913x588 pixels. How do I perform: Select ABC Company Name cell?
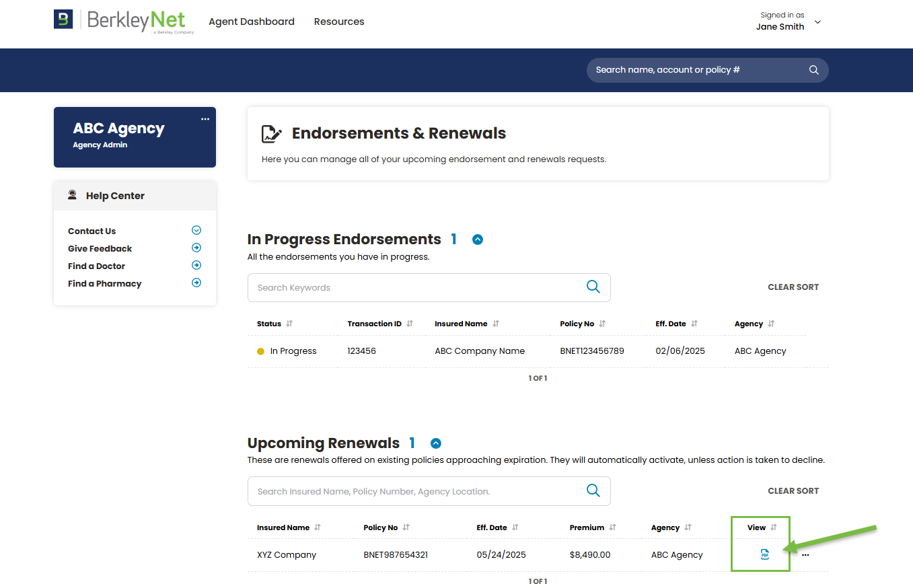[x=480, y=351]
